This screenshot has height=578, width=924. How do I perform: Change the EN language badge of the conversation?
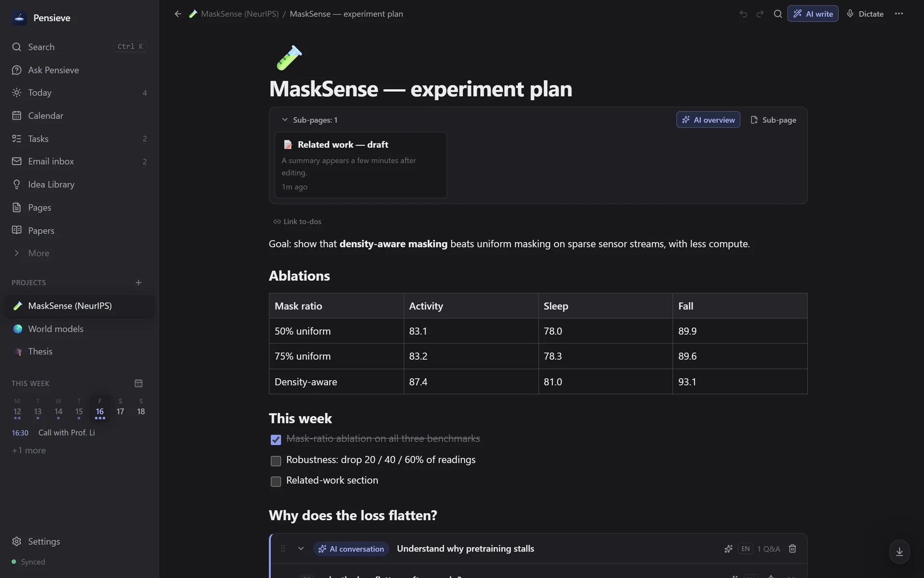745,549
